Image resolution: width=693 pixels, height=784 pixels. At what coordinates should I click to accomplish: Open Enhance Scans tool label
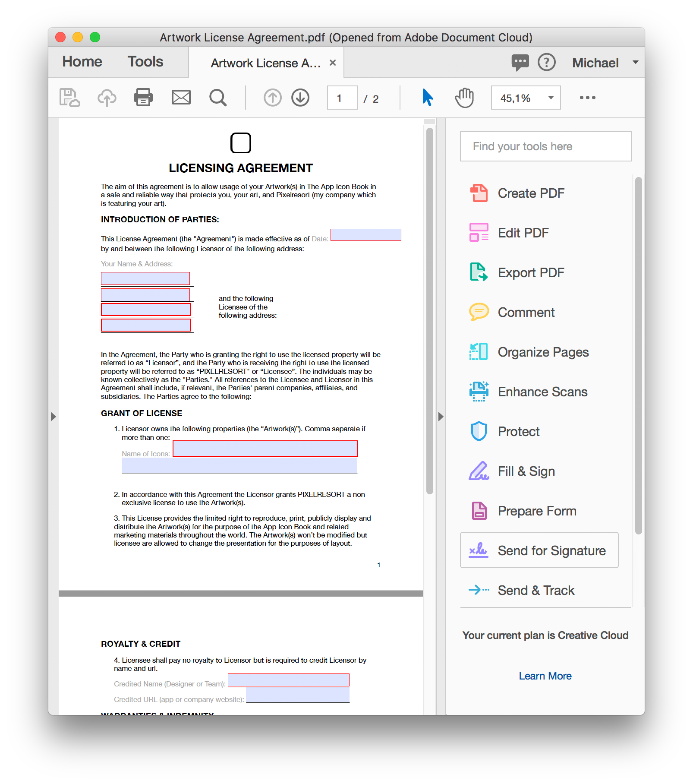[x=542, y=392]
